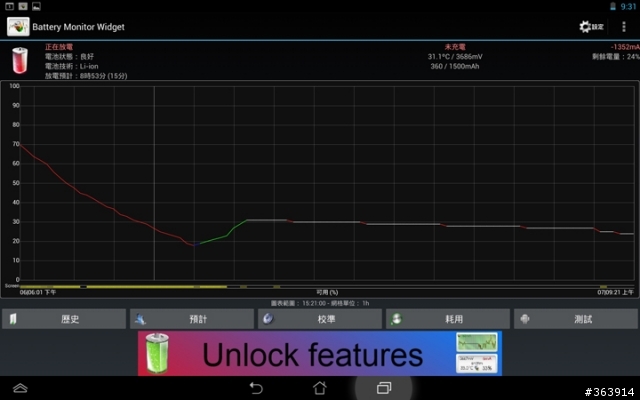This screenshot has width=640, height=400.
Task: Tap the first notification icon in status bar
Action: click(x=9, y=6)
